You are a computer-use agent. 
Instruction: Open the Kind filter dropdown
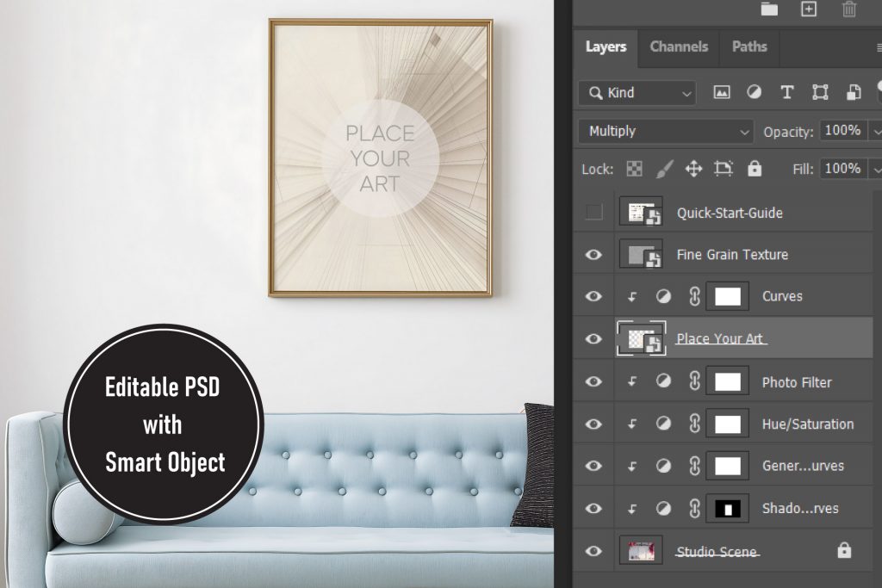pyautogui.click(x=637, y=93)
